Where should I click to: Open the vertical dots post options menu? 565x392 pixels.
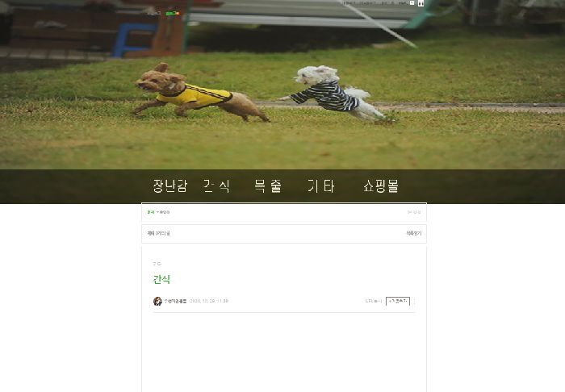click(x=414, y=301)
